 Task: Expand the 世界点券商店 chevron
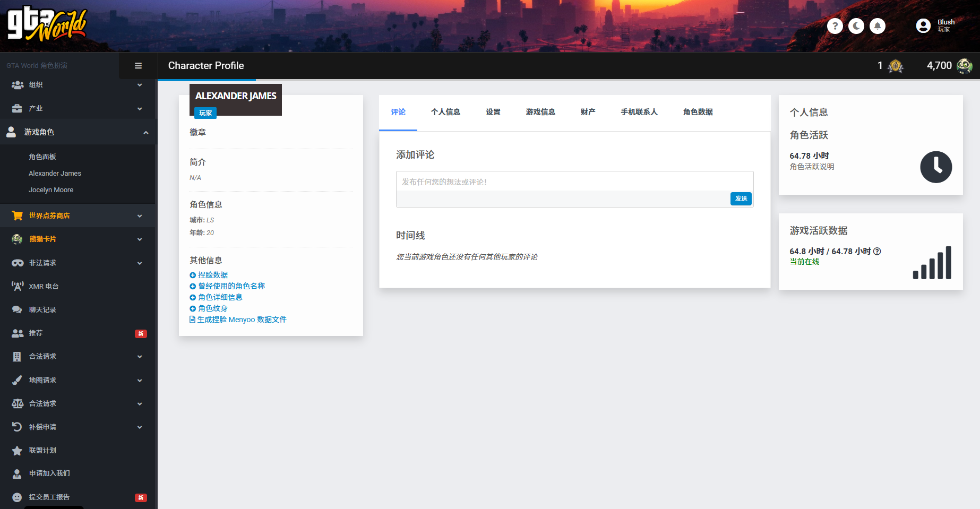point(140,216)
